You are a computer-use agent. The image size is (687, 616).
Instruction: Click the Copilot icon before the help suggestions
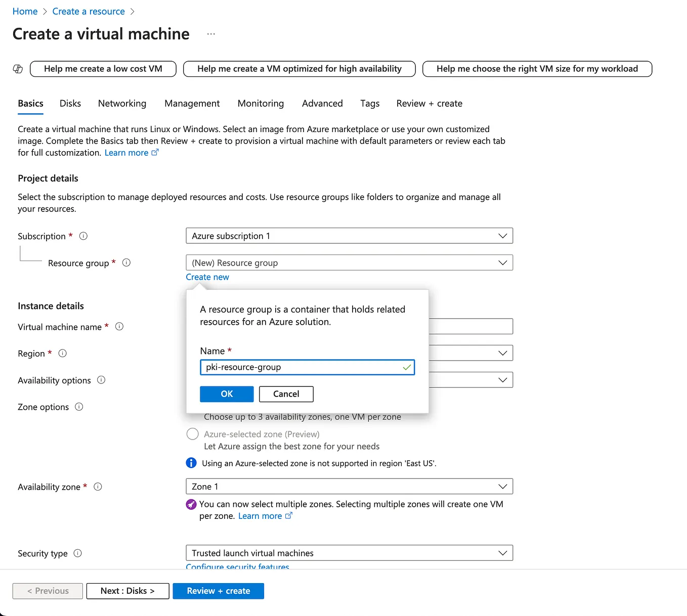[x=18, y=68]
